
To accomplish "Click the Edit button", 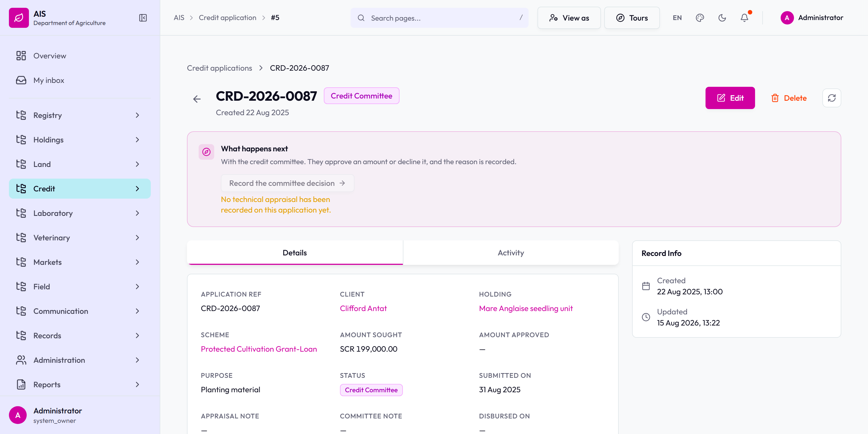I will 730,98.
